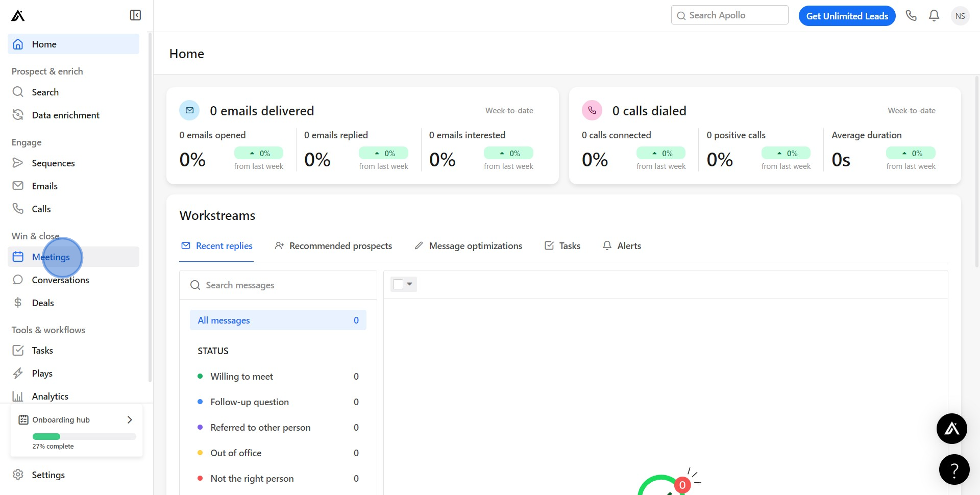Screen dimensions: 980x495
Task: Open the phone dialer icon in header
Action: pos(911,16)
